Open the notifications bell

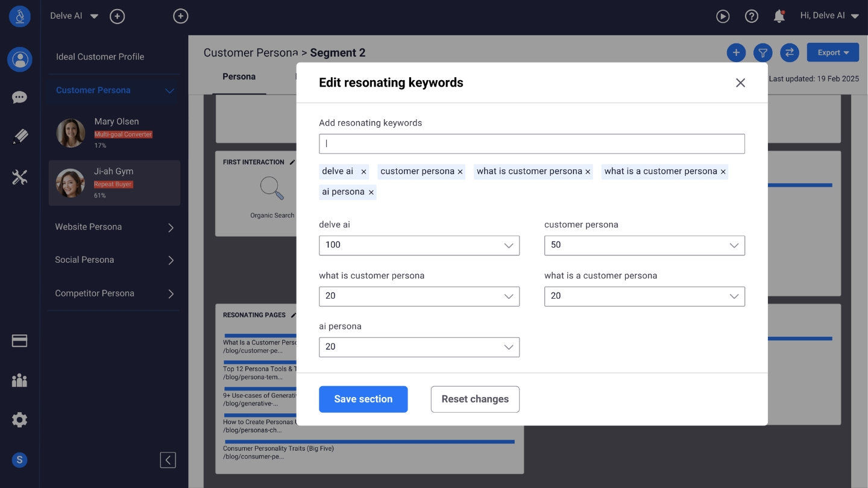coord(779,16)
